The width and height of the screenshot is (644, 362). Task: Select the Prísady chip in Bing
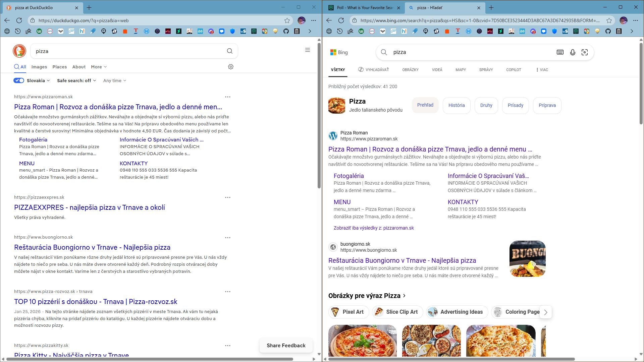(516, 105)
